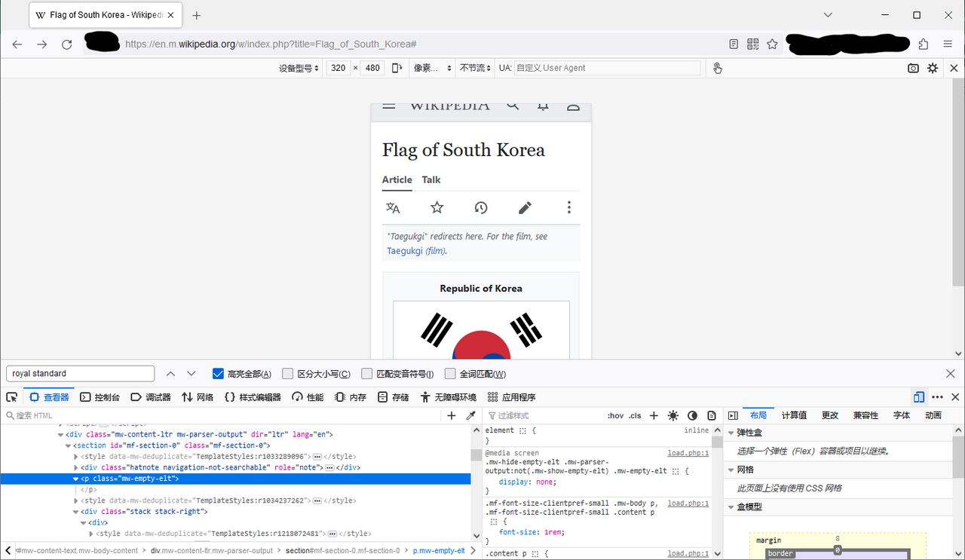This screenshot has height=560, width=965.
Task: Open the Memory panel tab
Action: tap(351, 397)
